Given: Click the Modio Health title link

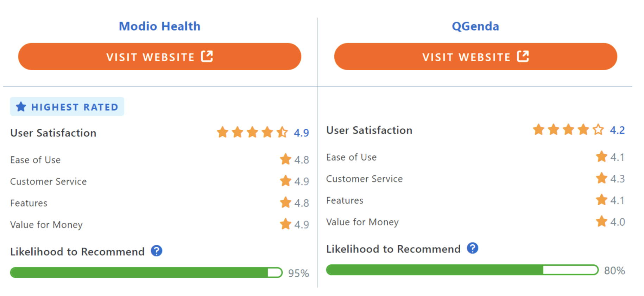Looking at the screenshot, I should [159, 26].
